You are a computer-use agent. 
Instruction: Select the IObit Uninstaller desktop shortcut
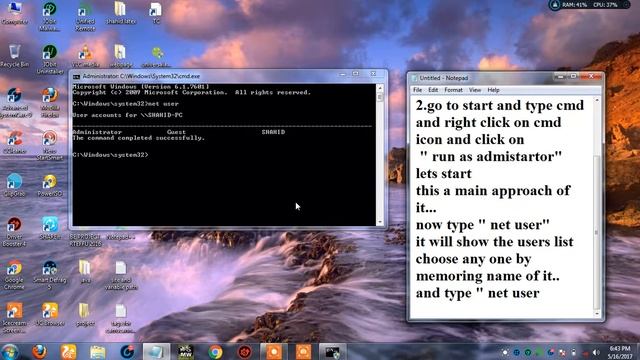coord(50,59)
